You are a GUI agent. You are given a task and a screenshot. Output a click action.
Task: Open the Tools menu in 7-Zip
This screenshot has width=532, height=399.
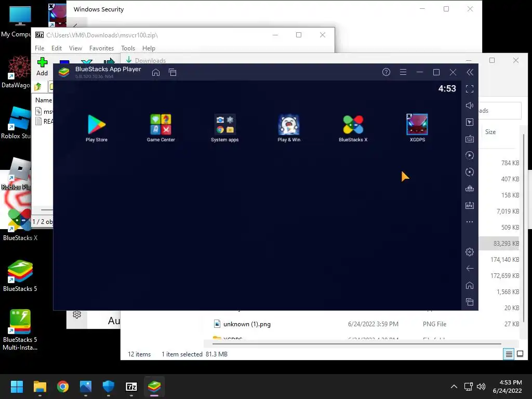(x=128, y=48)
